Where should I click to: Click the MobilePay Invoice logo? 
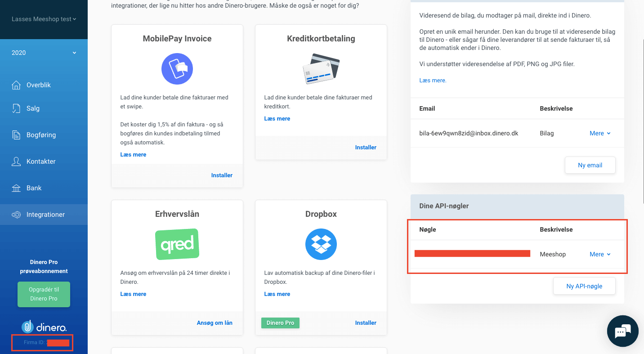177,69
